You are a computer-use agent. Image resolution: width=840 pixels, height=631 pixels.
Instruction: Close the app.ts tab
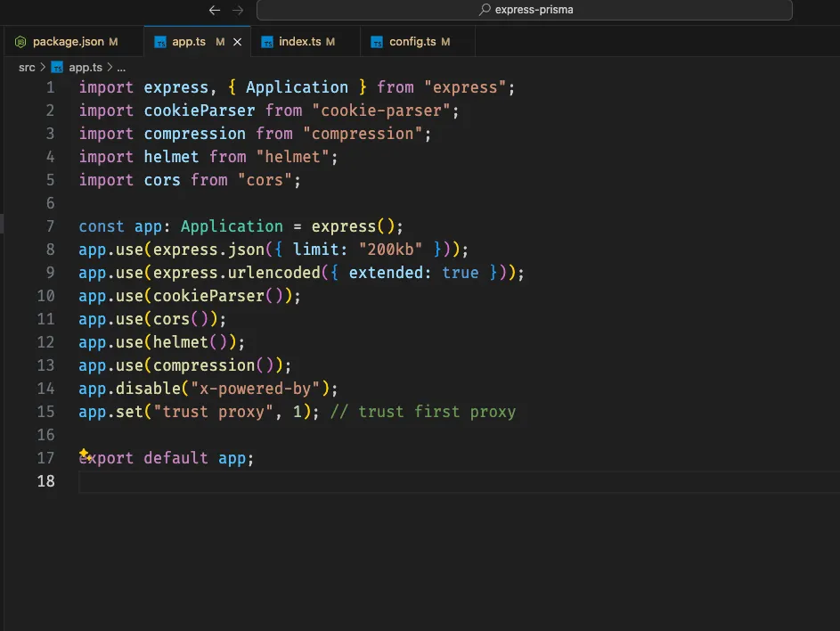(237, 42)
